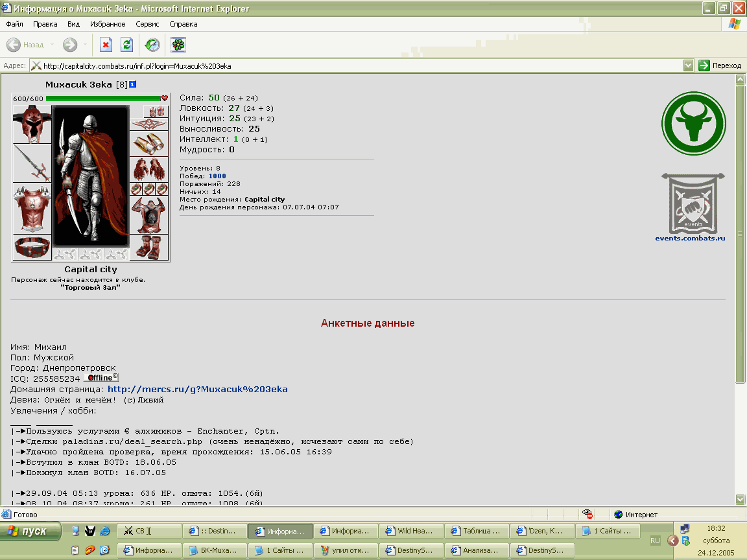
Task: Click the sword weapon slot
Action: click(32, 163)
